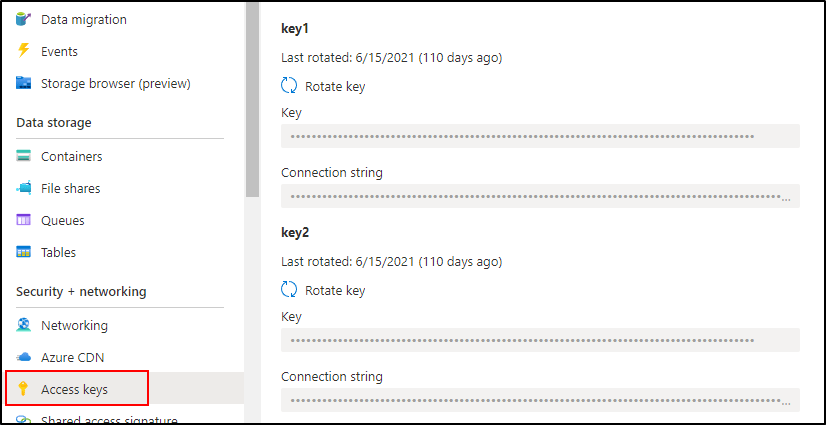826x425 pixels.
Task: Open the Queues icon
Action: coord(24,220)
